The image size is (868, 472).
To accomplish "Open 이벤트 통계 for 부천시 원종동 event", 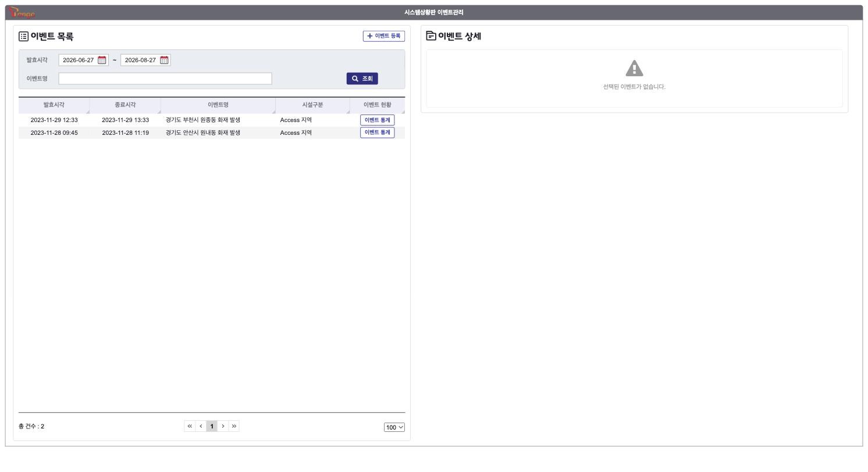I will pos(377,120).
